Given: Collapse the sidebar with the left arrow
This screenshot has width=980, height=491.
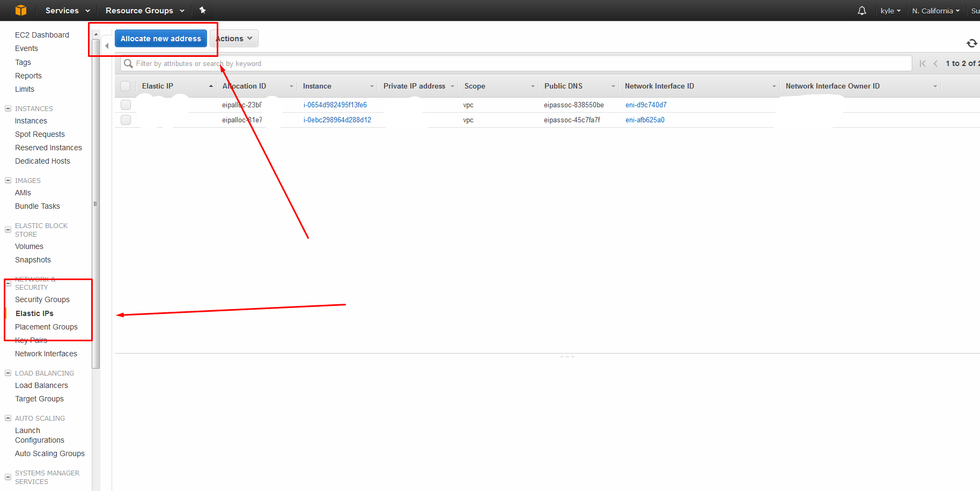Looking at the screenshot, I should [107, 46].
